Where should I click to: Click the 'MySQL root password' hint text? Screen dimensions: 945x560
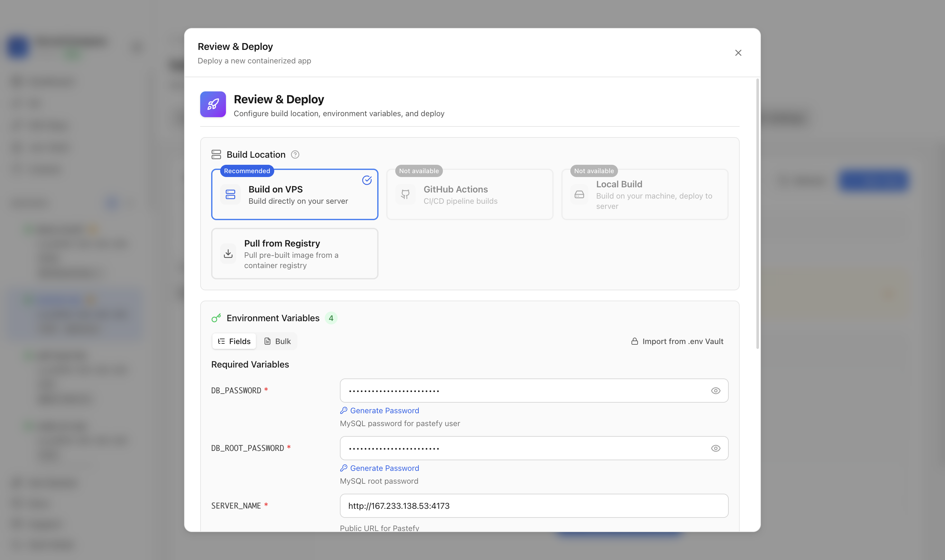point(379,481)
